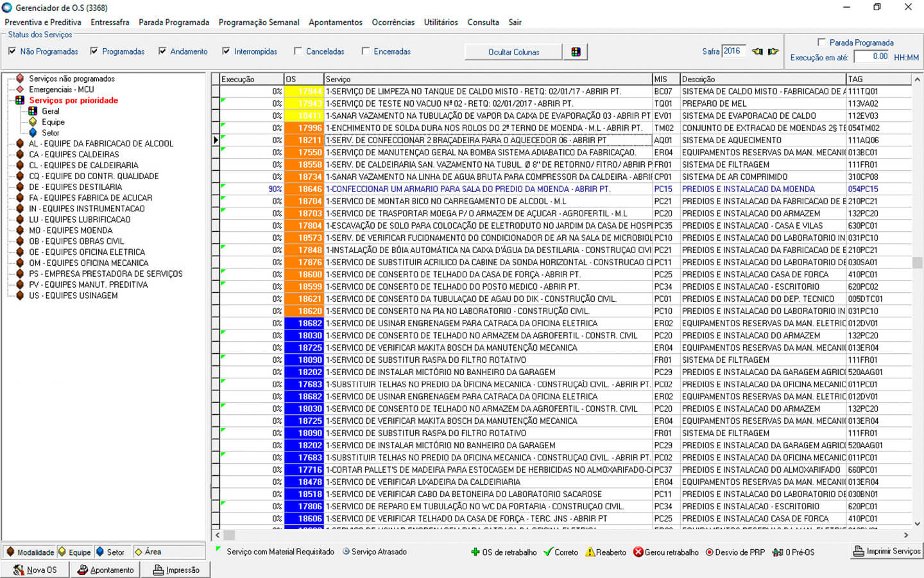Click the right-pointing hand icon next to Safra
This screenshot has height=578, width=924.
773,51
